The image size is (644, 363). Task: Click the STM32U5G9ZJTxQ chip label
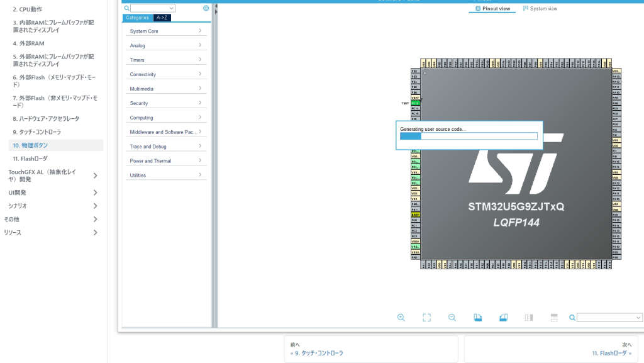(516, 206)
